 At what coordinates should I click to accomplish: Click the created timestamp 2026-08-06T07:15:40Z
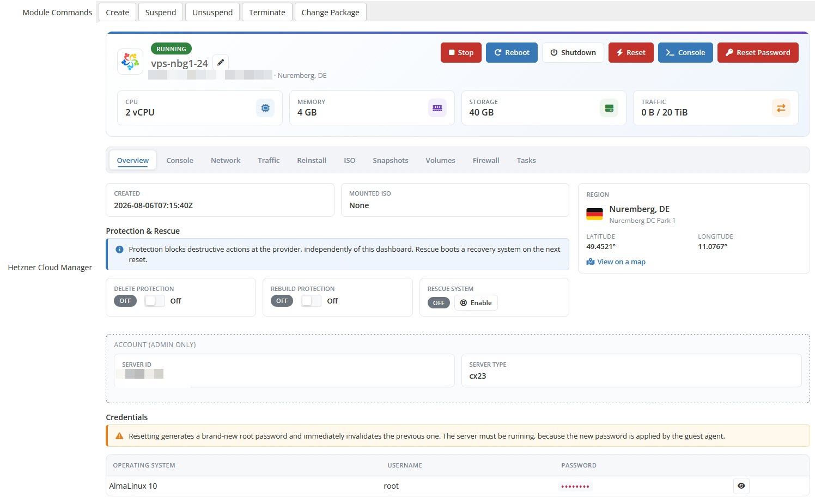(154, 205)
